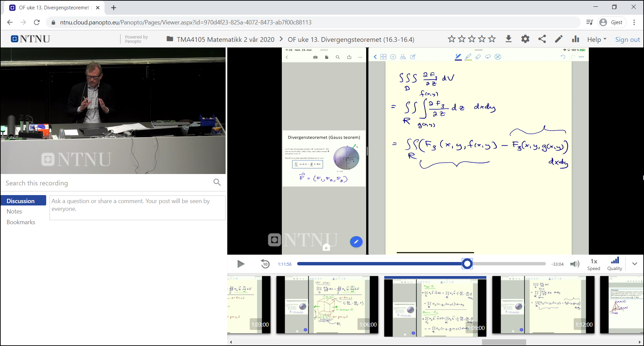Jump to the 1:06:00 thumbnail

coord(327,305)
